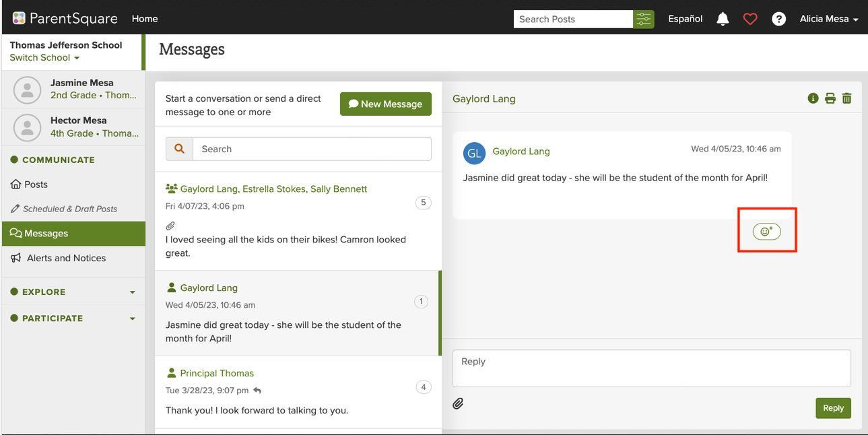Send reply with Reply button
Viewport: 868px width, 435px height.
point(833,408)
